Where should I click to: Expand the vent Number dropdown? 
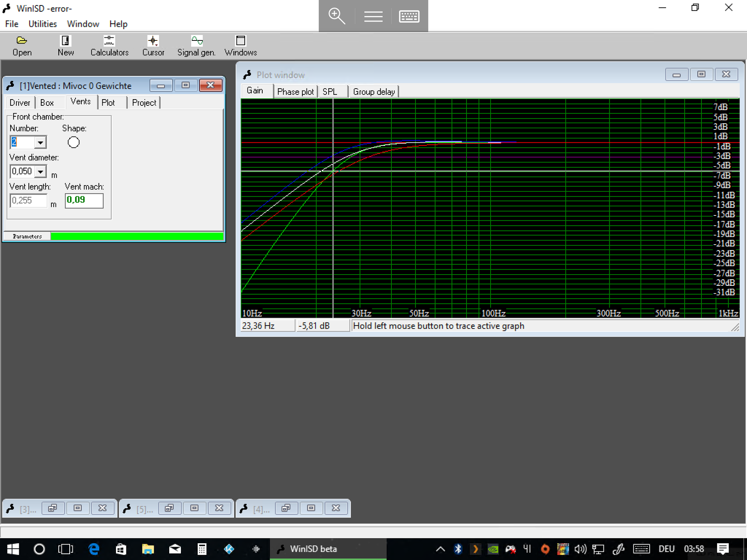[40, 143]
